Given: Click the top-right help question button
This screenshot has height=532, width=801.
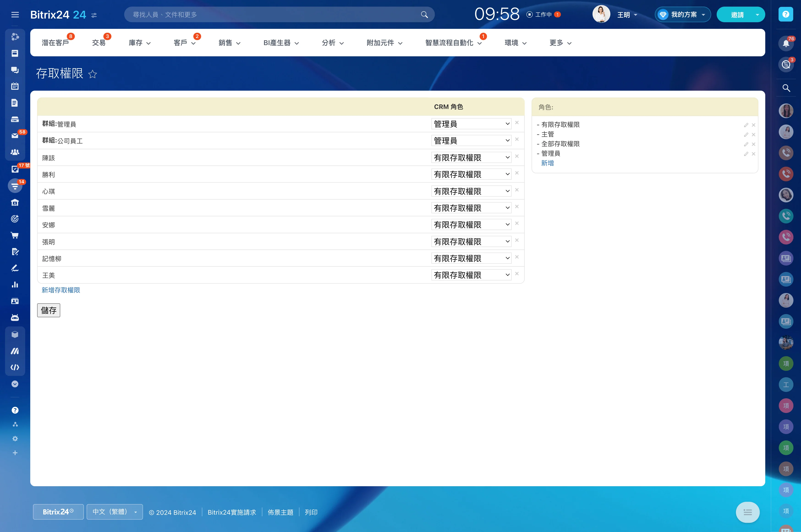Looking at the screenshot, I should tap(786, 14).
